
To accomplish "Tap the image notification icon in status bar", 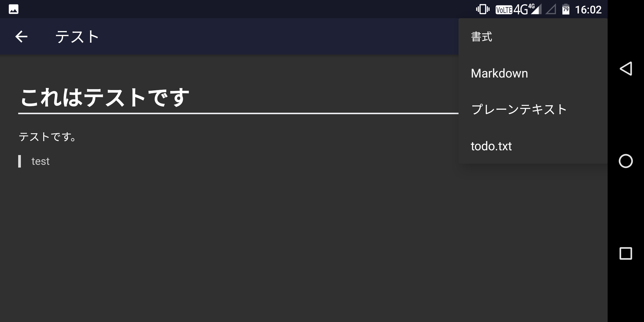I will point(13,9).
